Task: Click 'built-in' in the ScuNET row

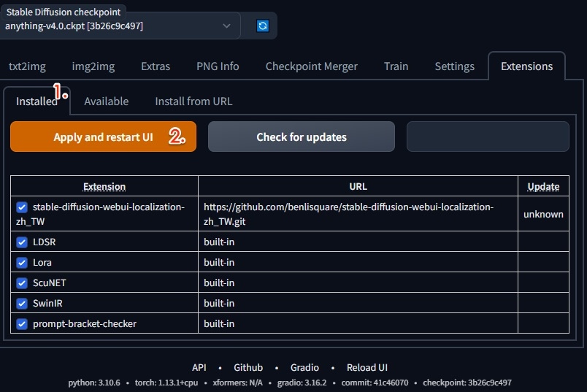Action: (x=219, y=283)
